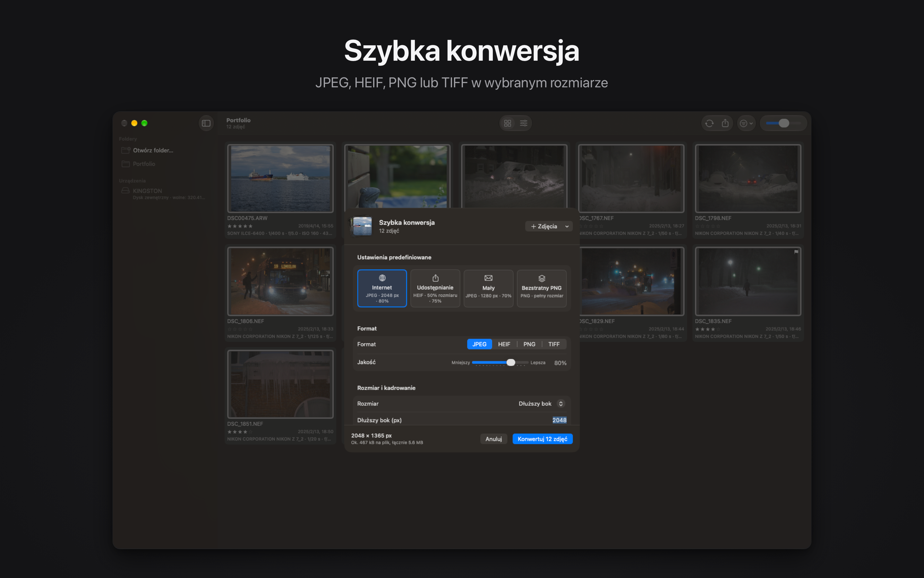Select the Internet preset
The height and width of the screenshot is (578, 924).
pos(382,288)
